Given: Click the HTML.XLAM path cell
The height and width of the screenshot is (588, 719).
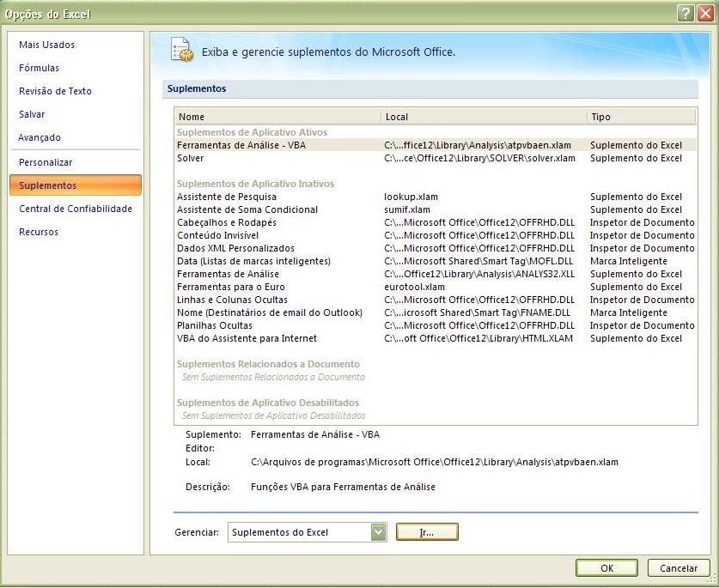Looking at the screenshot, I should point(478,338).
